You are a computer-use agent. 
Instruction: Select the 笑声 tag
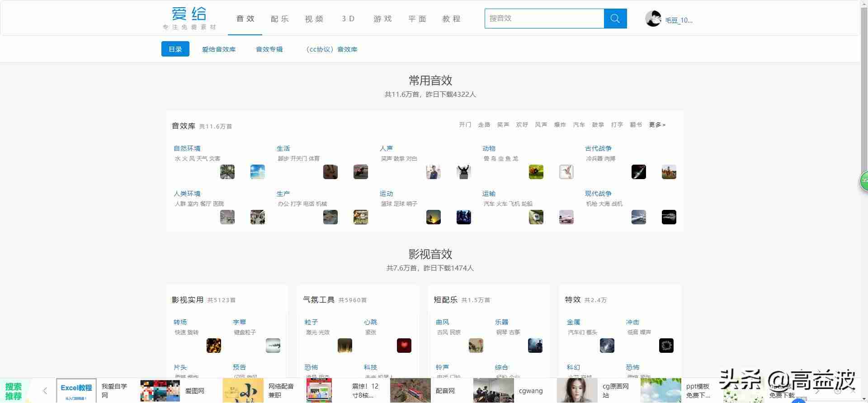pos(503,125)
